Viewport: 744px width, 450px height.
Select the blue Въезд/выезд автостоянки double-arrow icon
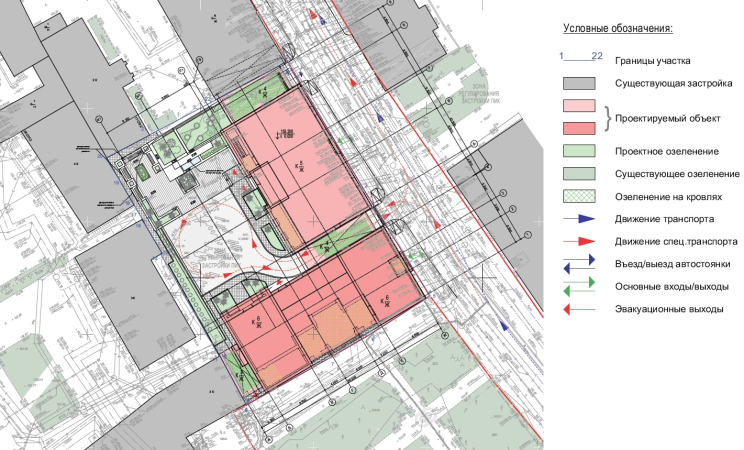[580, 266]
